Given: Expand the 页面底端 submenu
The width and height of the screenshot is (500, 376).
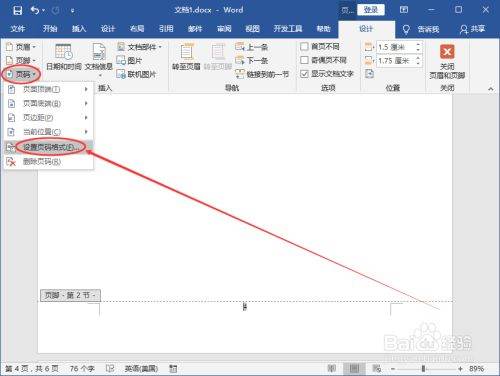Looking at the screenshot, I should pos(48,104).
